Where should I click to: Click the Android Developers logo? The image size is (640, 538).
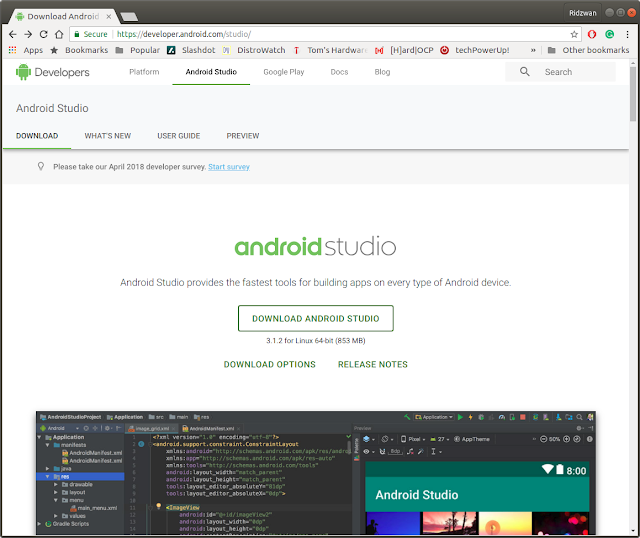click(53, 72)
